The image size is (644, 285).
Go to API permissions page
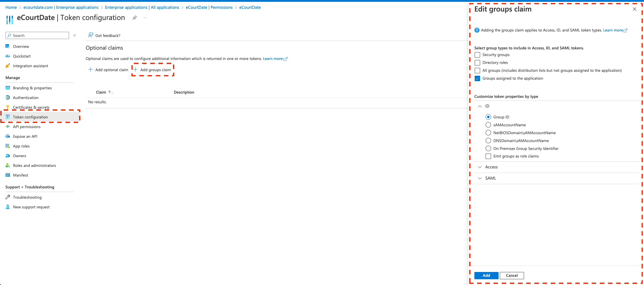(27, 127)
